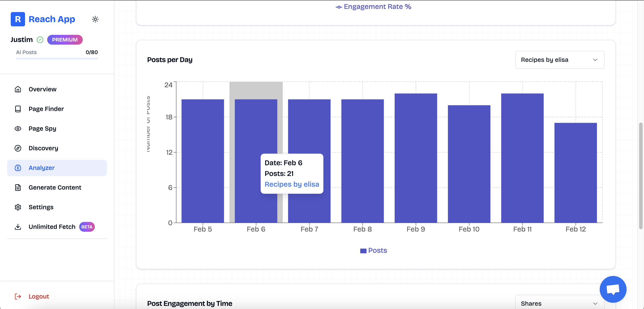Screen dimensions: 644x309
Task: Go to Page Finder
Action: (57, 109)
